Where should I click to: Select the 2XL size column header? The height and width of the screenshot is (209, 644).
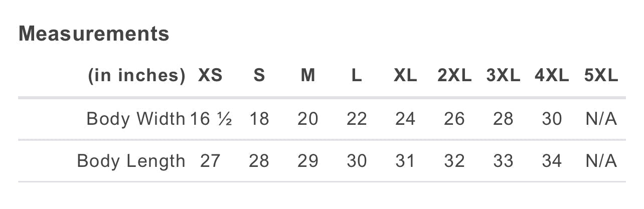point(454,76)
